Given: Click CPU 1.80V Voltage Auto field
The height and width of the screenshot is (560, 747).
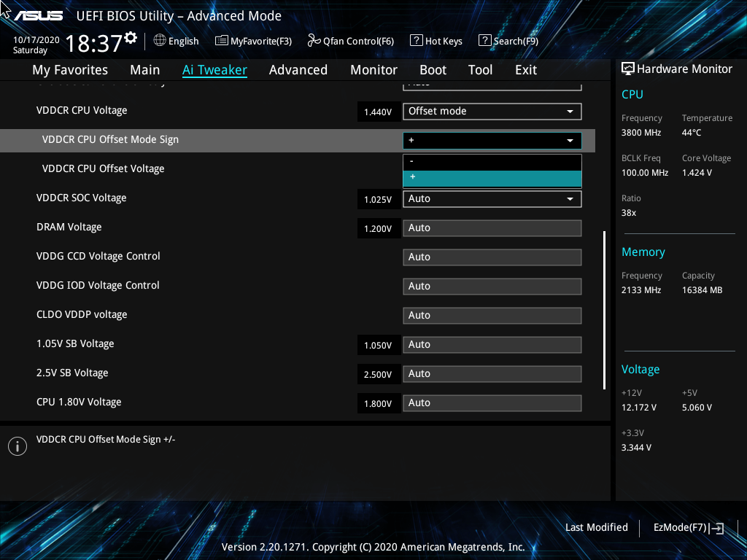Looking at the screenshot, I should (x=492, y=402).
